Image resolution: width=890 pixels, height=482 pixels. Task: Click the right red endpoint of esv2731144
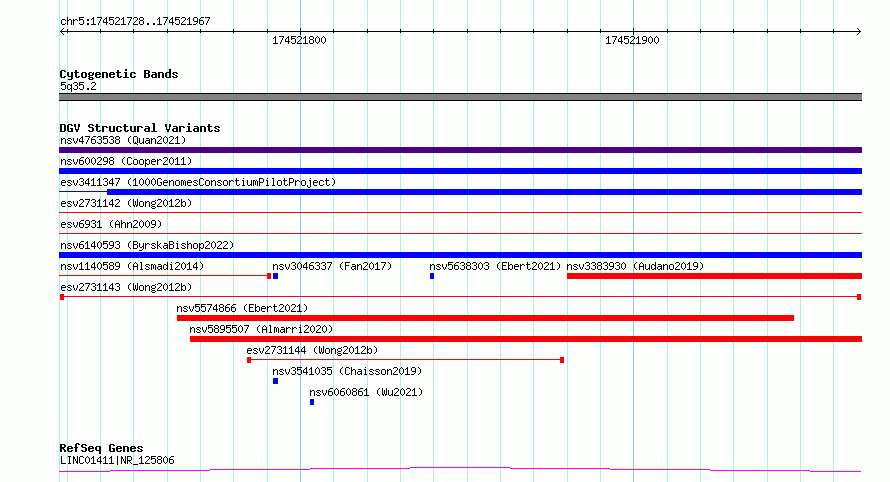[562, 360]
